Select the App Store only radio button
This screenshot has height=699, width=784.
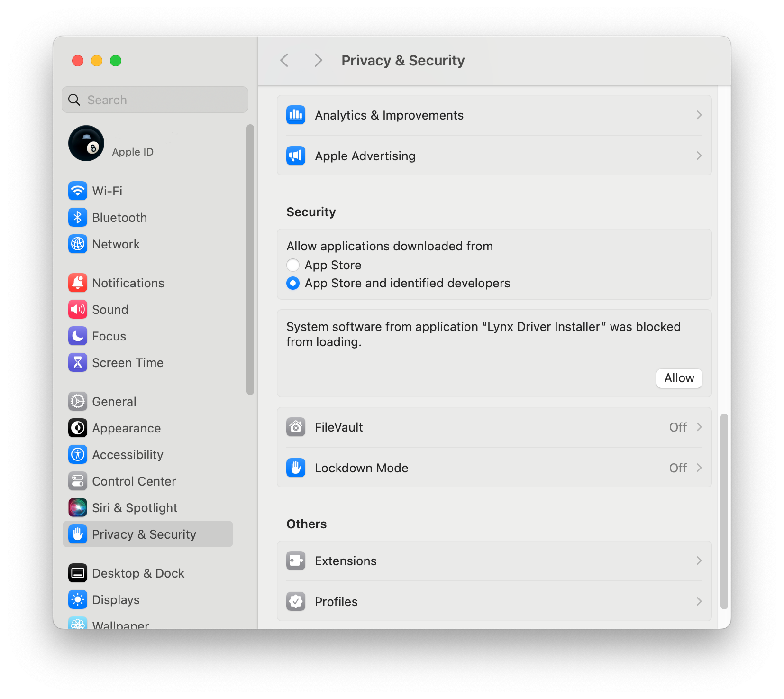click(x=293, y=265)
